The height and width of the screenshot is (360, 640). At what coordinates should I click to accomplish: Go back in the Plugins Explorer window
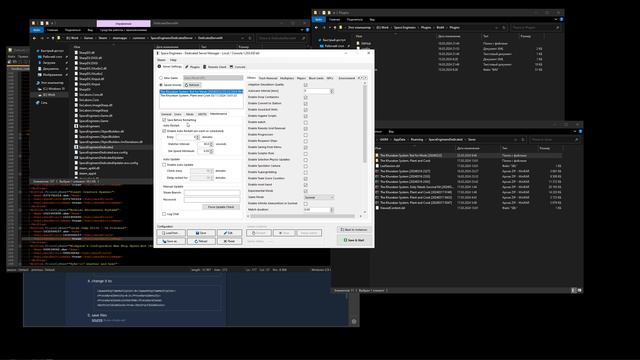tap(316, 27)
